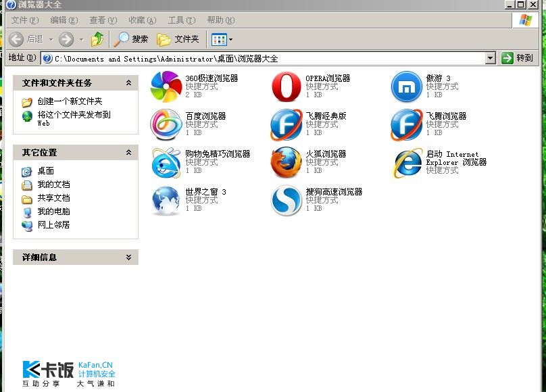Open the 查看(V) menu
Image resolution: width=546 pixels, height=392 pixels.
tap(103, 20)
